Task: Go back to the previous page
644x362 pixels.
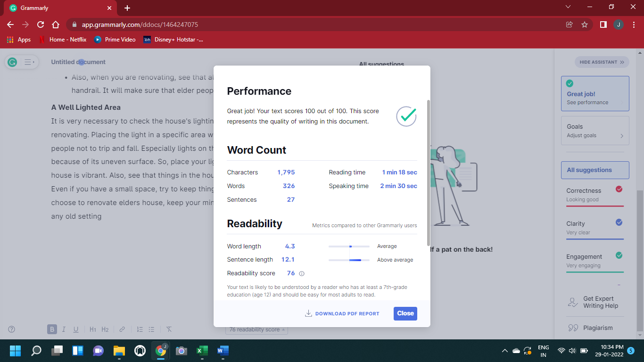Action: 10,25
